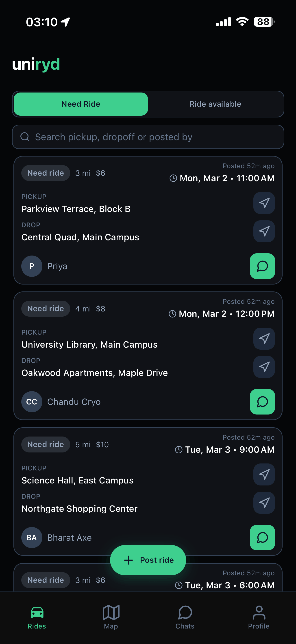Viewport: 296px width, 644px height.
Task: Switch to Ride available segment
Action: click(x=215, y=104)
